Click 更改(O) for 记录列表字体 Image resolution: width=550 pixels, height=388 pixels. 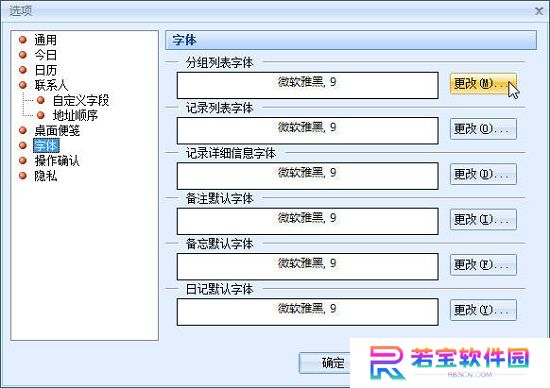pyautogui.click(x=483, y=129)
